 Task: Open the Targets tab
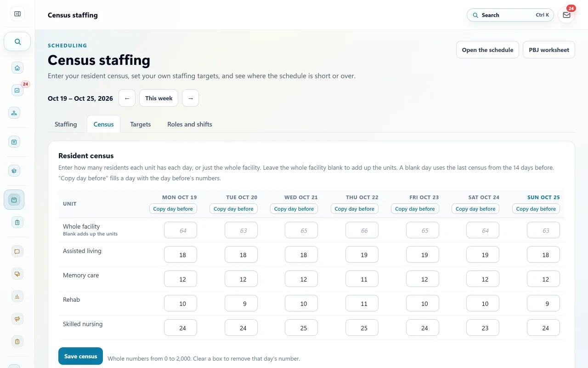(141, 124)
